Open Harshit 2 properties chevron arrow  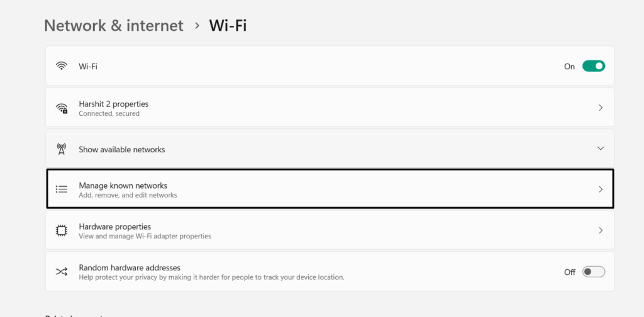click(x=601, y=108)
